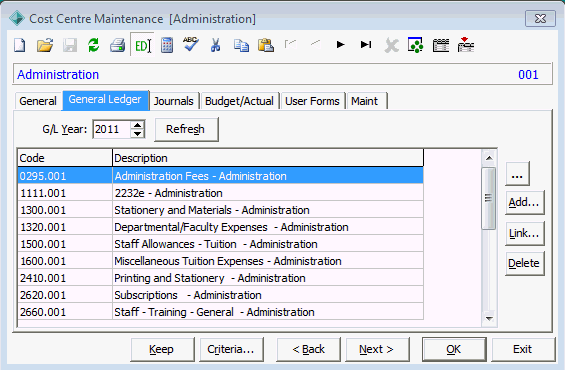Click the Code column header

pyautogui.click(x=65, y=158)
